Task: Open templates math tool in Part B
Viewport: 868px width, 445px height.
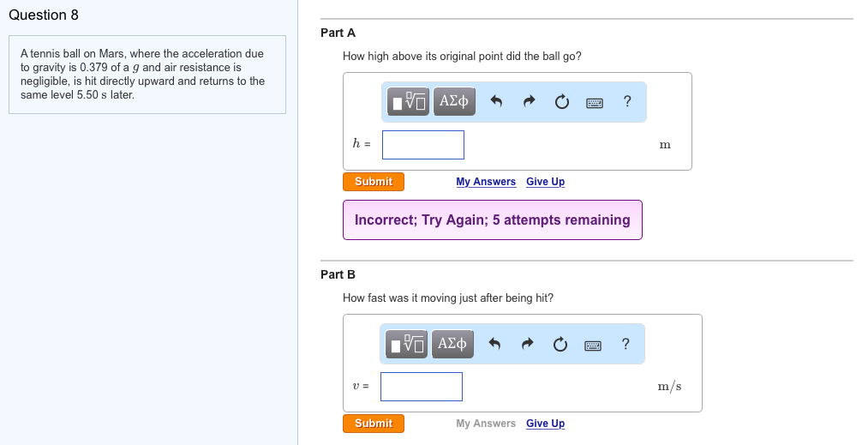Action: click(x=408, y=344)
